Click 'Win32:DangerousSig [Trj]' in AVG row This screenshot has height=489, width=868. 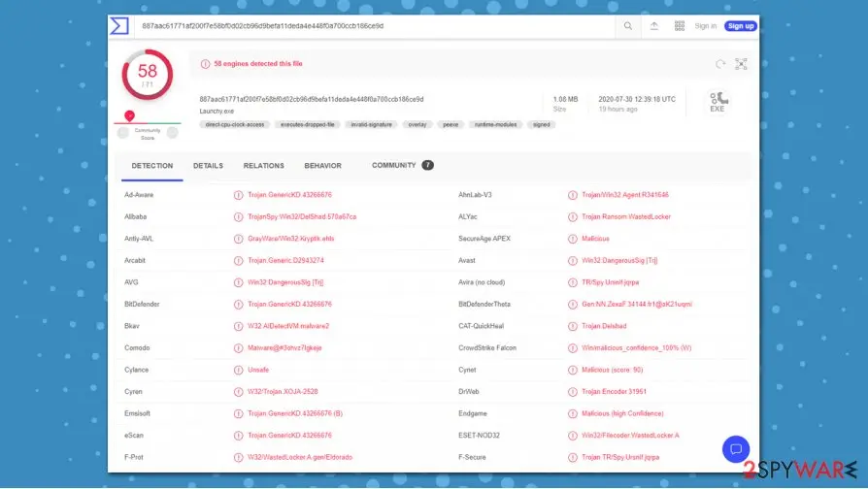[285, 282]
